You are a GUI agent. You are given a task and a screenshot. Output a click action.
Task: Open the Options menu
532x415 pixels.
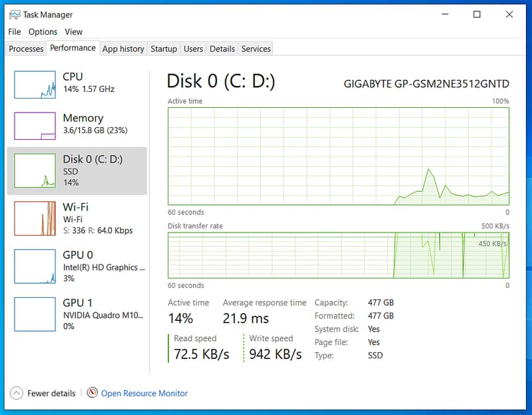(x=43, y=31)
